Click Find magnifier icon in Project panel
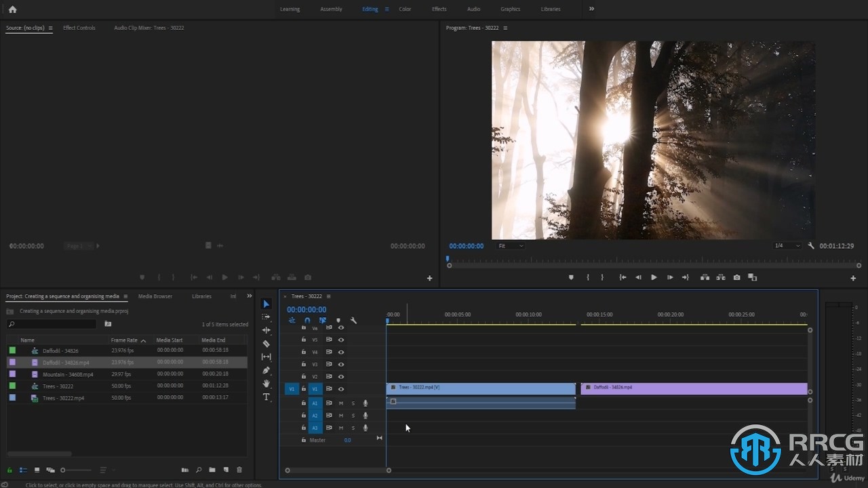This screenshot has height=488, width=868. click(x=199, y=470)
